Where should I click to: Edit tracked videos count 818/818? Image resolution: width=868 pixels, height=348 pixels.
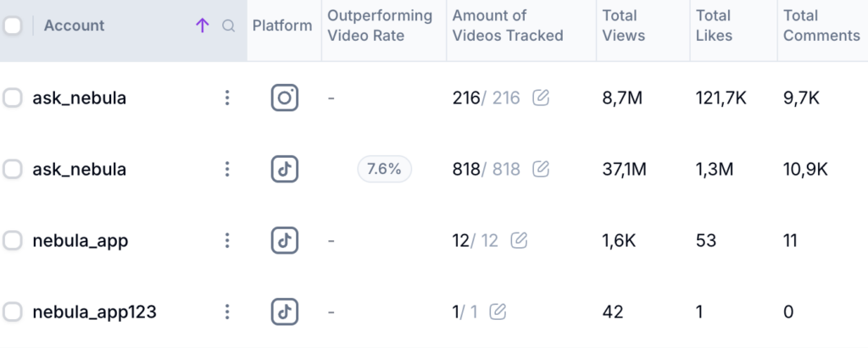click(541, 170)
